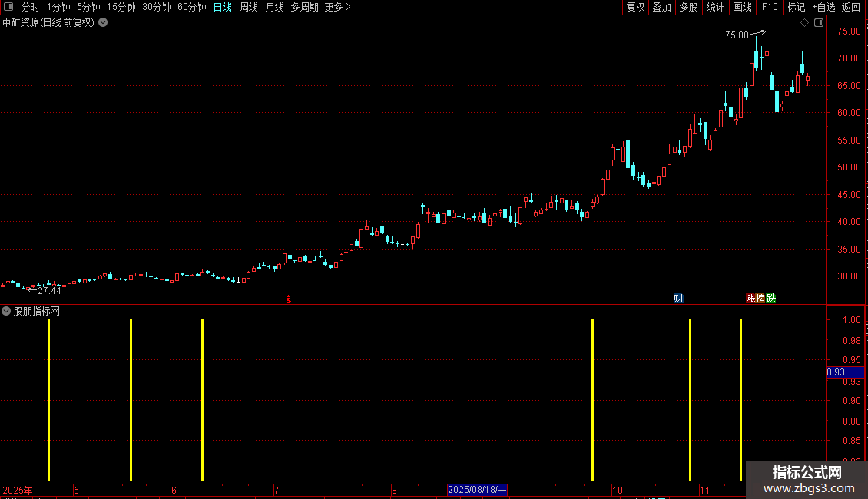Click the 27.44 low price label
Screen dimensions: 868x499
coord(49,291)
